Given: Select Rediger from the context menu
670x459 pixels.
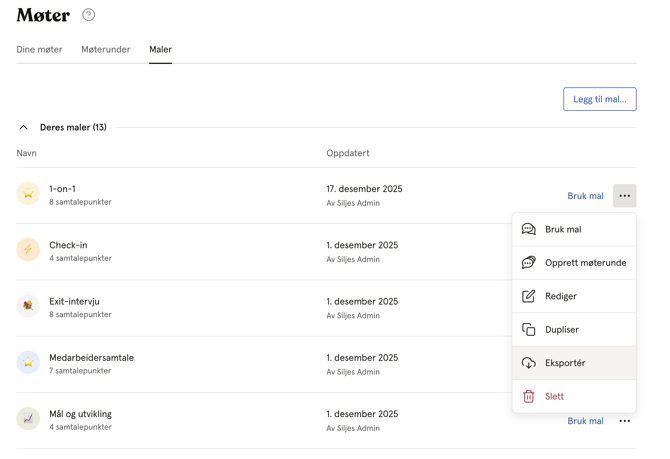Looking at the screenshot, I should (574, 296).
